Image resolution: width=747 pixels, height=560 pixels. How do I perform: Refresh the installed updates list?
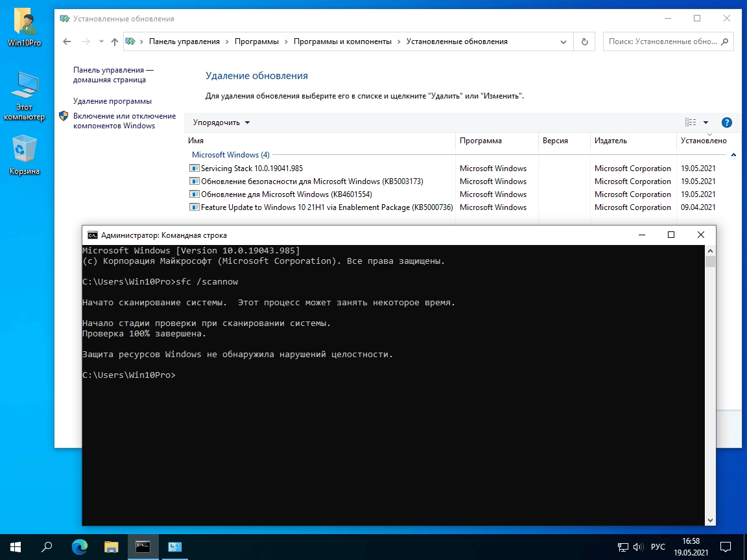584,41
